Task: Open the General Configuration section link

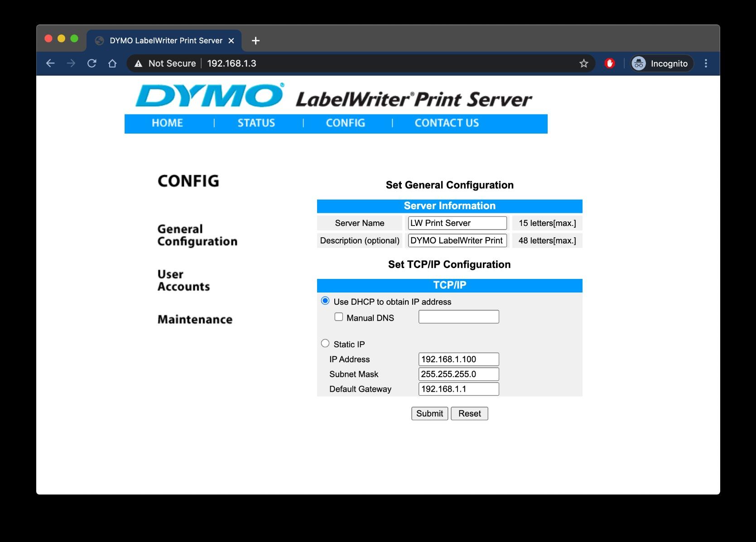Action: [x=197, y=235]
